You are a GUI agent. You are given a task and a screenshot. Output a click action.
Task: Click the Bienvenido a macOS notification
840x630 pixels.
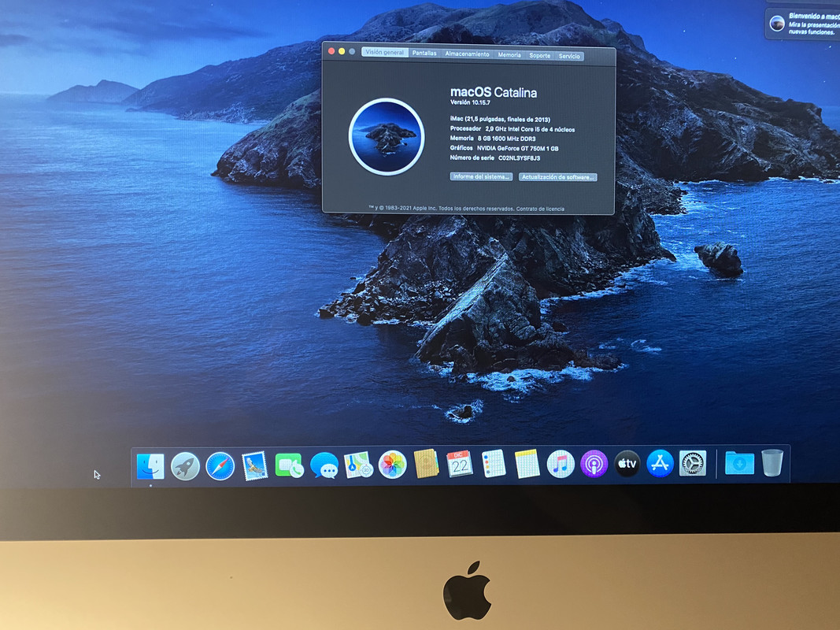click(802, 24)
